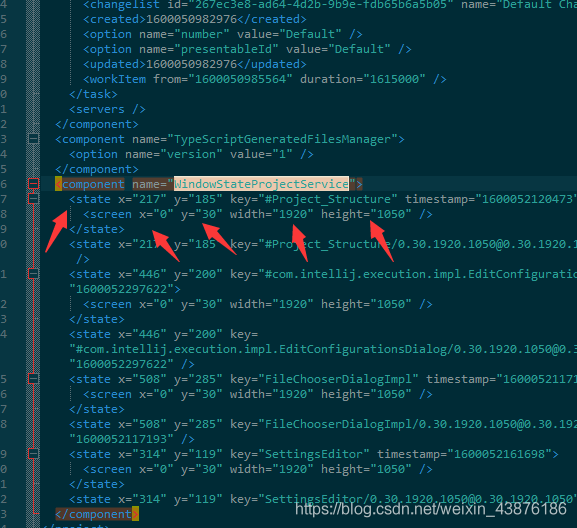Click the highlighted opening <component tag
577x528 pixels.
(x=90, y=184)
